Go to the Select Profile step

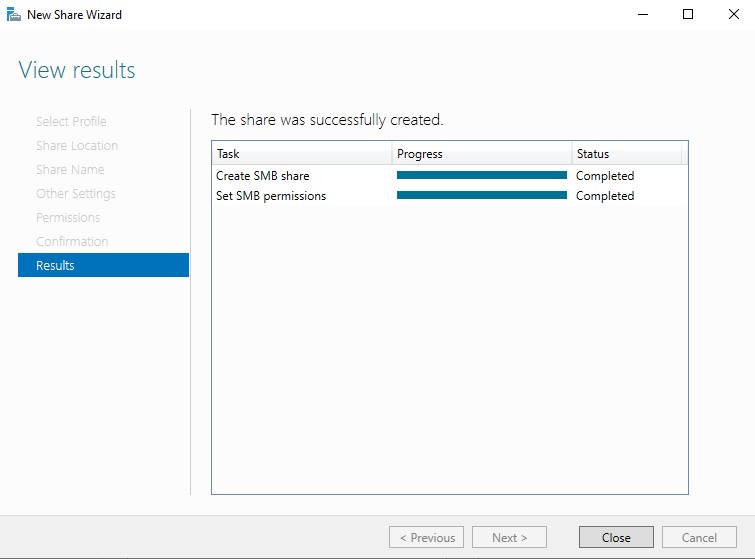71,121
